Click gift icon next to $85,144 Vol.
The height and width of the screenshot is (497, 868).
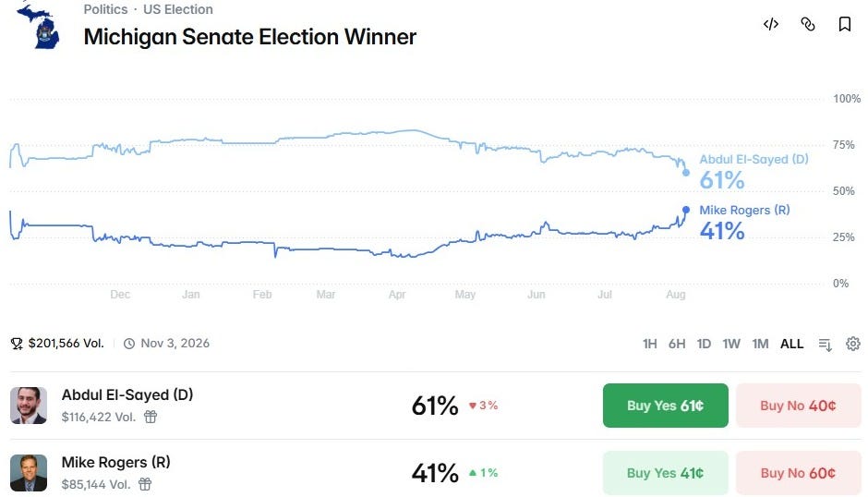145,484
